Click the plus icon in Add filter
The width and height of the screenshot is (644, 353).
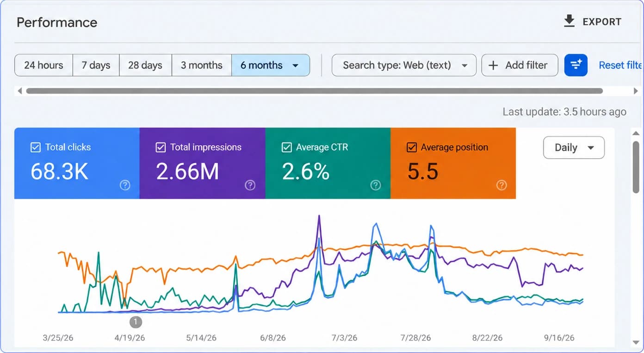click(x=493, y=65)
